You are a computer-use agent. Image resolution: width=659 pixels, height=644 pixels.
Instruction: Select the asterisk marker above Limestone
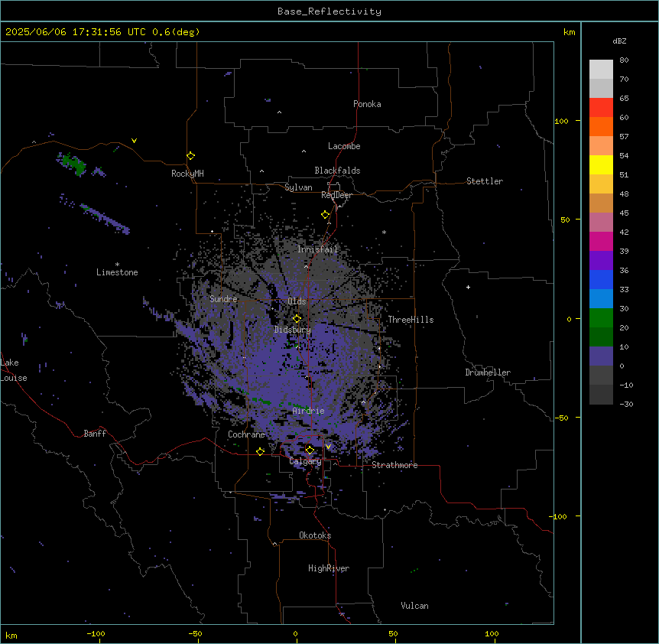pyautogui.click(x=117, y=265)
